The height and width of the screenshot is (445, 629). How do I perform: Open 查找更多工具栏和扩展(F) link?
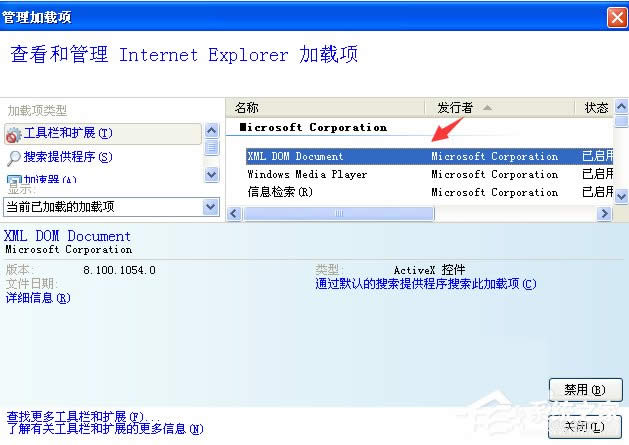click(83, 417)
